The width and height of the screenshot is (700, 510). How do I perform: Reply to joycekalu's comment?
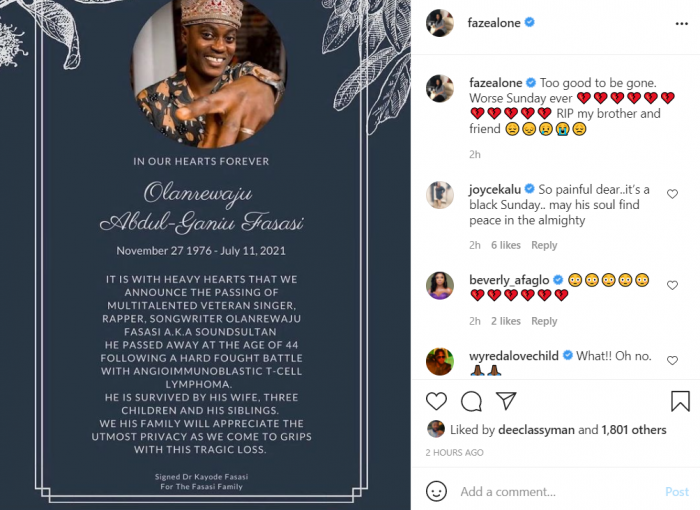click(x=544, y=245)
